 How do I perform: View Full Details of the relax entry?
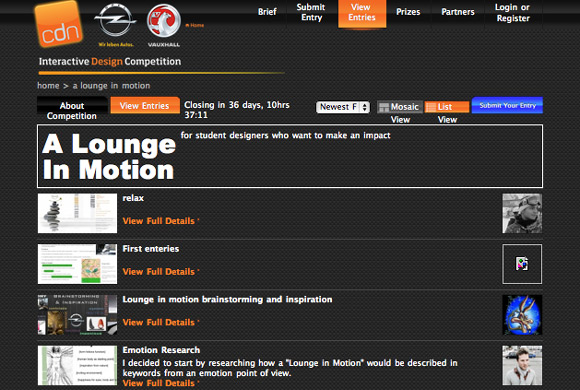tap(159, 221)
